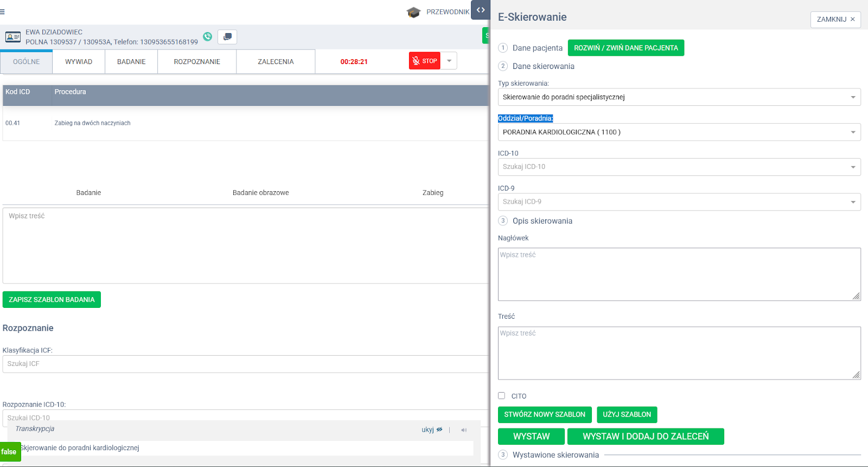Open the ZALECENIA tab

(x=276, y=61)
